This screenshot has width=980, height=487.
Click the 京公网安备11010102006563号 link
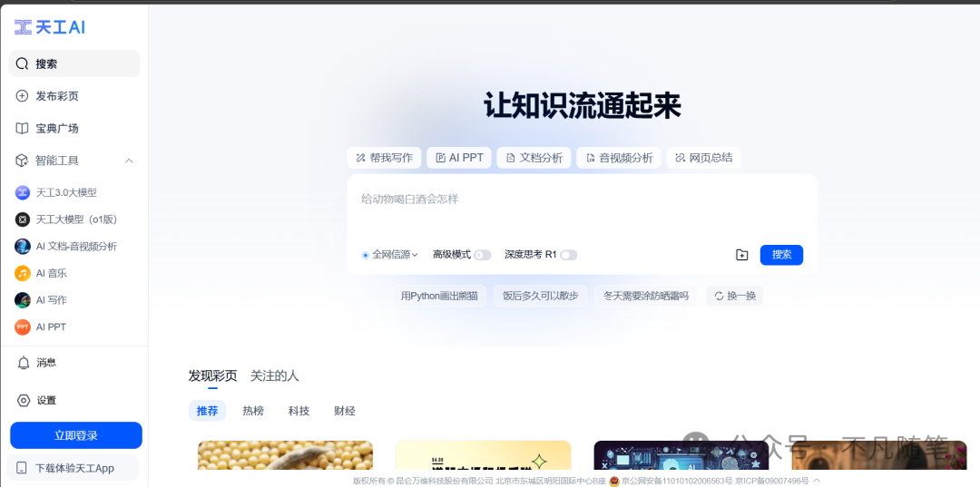click(676, 481)
